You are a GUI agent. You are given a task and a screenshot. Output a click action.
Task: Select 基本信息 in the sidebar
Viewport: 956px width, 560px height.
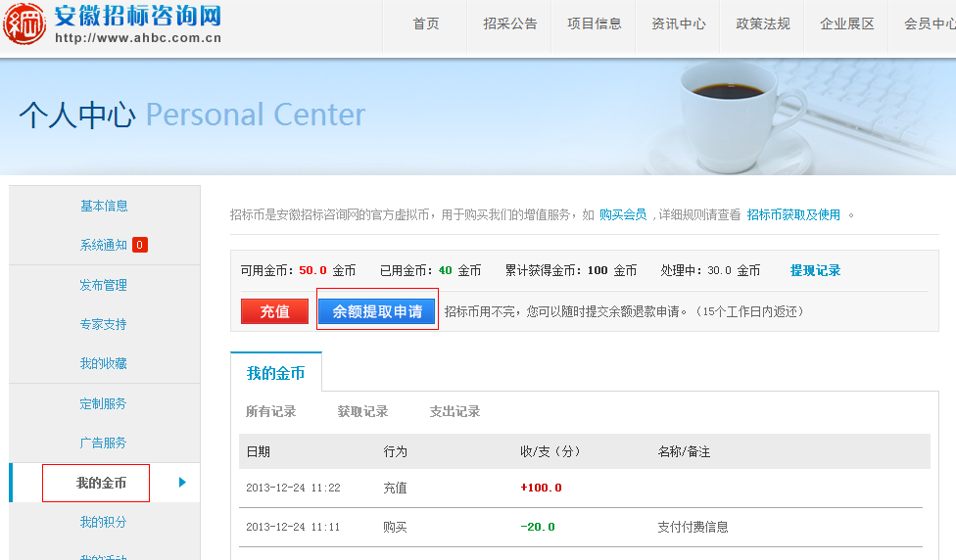(x=104, y=206)
